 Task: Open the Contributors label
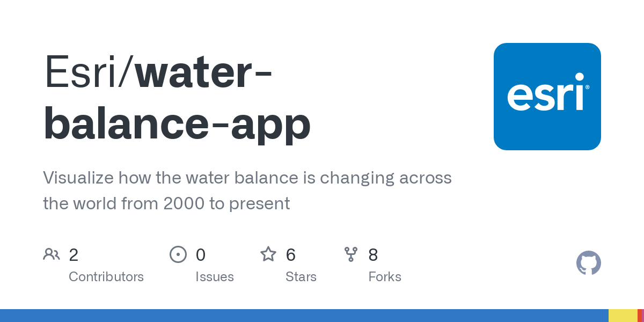point(106,277)
